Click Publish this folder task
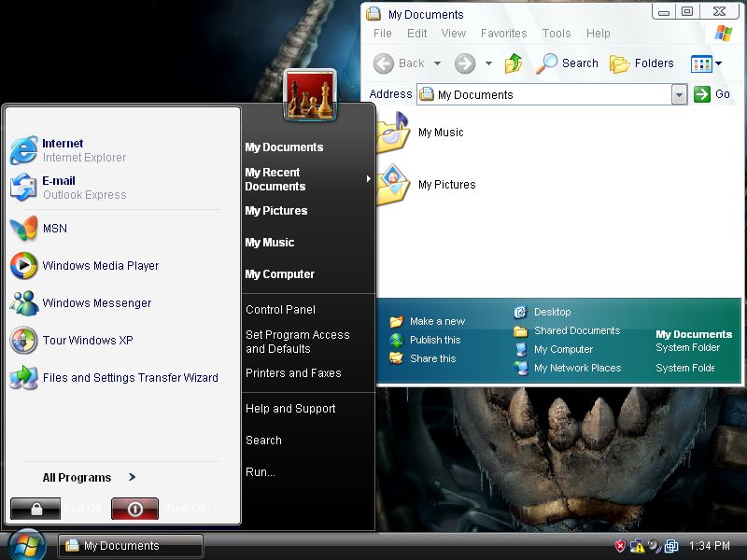This screenshot has height=560, width=747. pos(425,340)
